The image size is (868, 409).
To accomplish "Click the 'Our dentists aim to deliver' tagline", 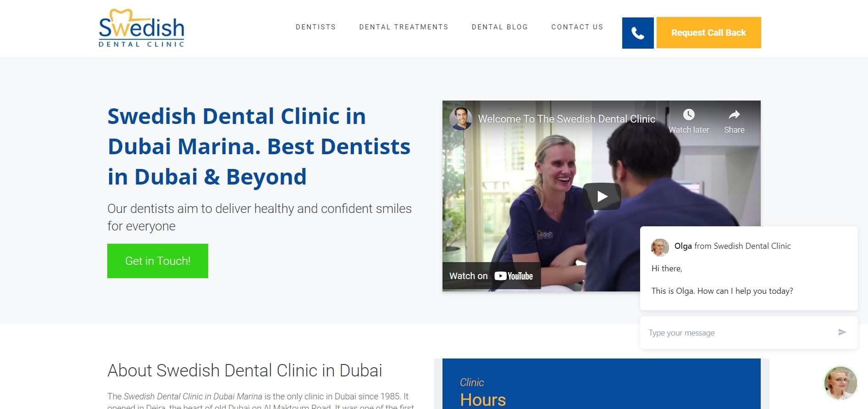I will [260, 217].
